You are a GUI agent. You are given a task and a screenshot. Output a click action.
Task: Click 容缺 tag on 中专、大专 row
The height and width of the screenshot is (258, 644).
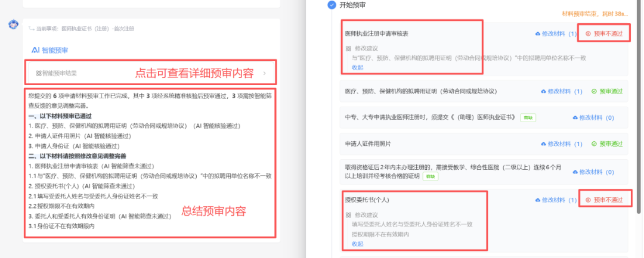(528, 118)
